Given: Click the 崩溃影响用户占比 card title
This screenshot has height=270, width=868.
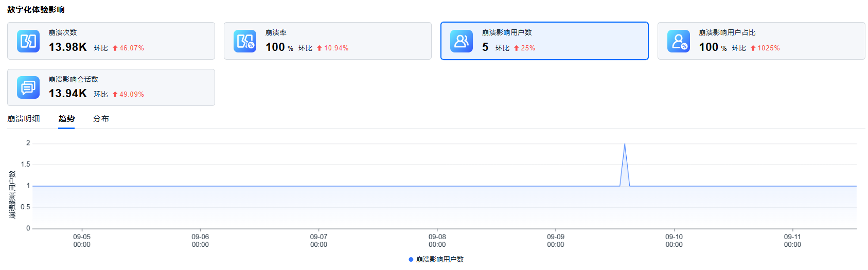Looking at the screenshot, I should (727, 32).
